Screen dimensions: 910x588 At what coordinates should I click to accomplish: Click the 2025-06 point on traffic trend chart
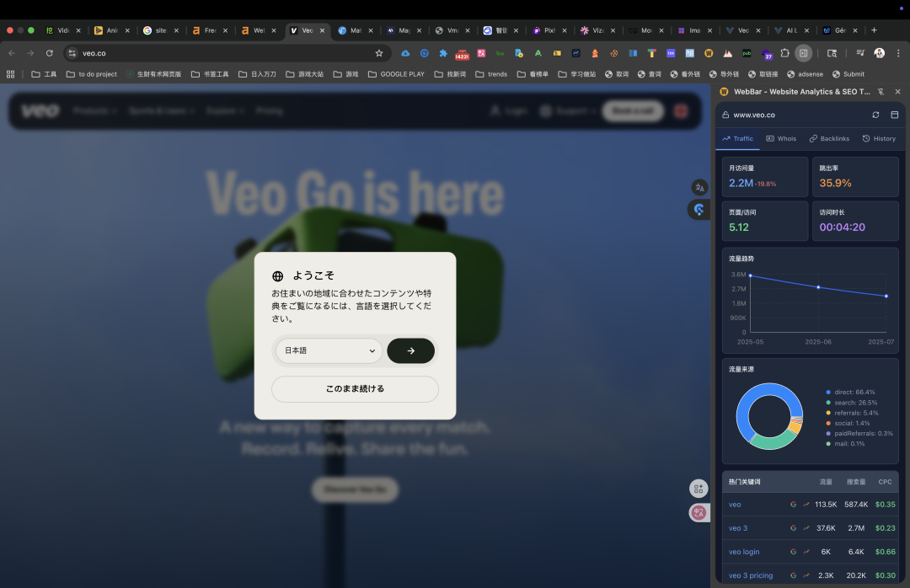point(818,287)
